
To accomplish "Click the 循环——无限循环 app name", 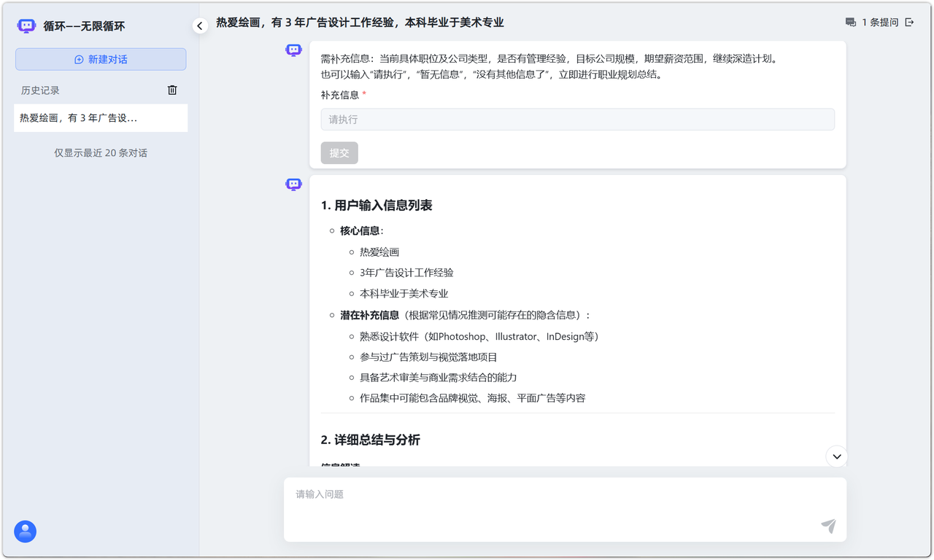I will 84,26.
